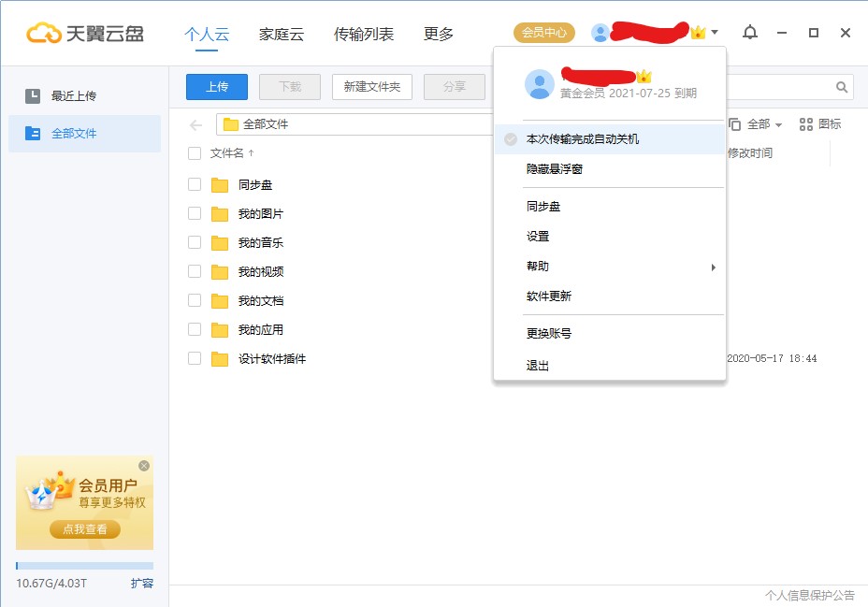Screen dimensions: 868x607
Task: Click the 新建文件夹 button
Action: coord(372,87)
